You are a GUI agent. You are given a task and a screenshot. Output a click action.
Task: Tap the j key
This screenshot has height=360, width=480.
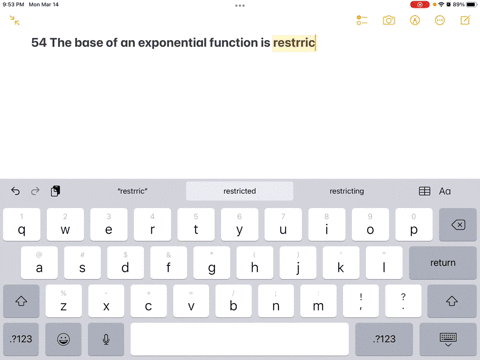298,263
